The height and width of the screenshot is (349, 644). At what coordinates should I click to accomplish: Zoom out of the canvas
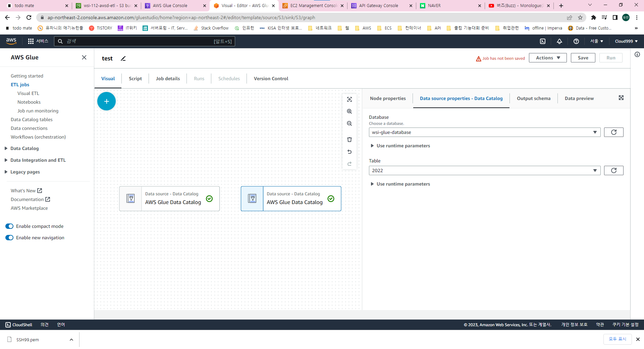point(350,123)
